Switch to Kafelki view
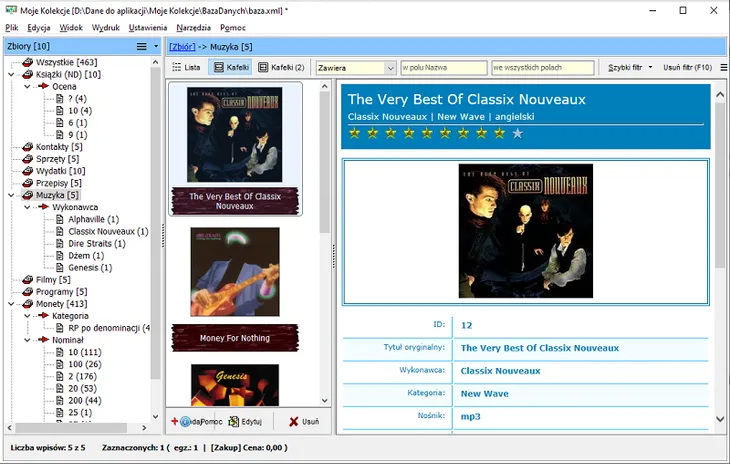Image resolution: width=730 pixels, height=464 pixels. (231, 67)
